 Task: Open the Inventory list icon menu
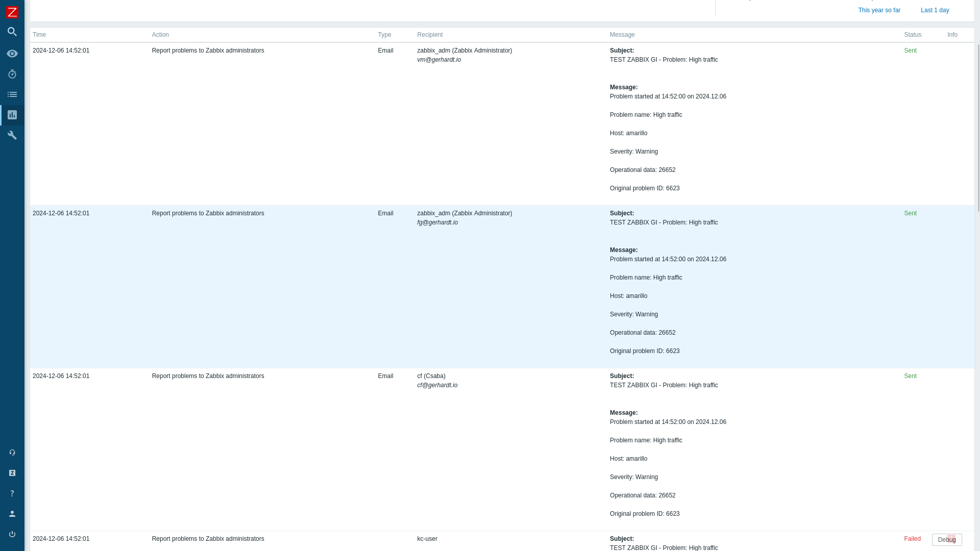12,94
